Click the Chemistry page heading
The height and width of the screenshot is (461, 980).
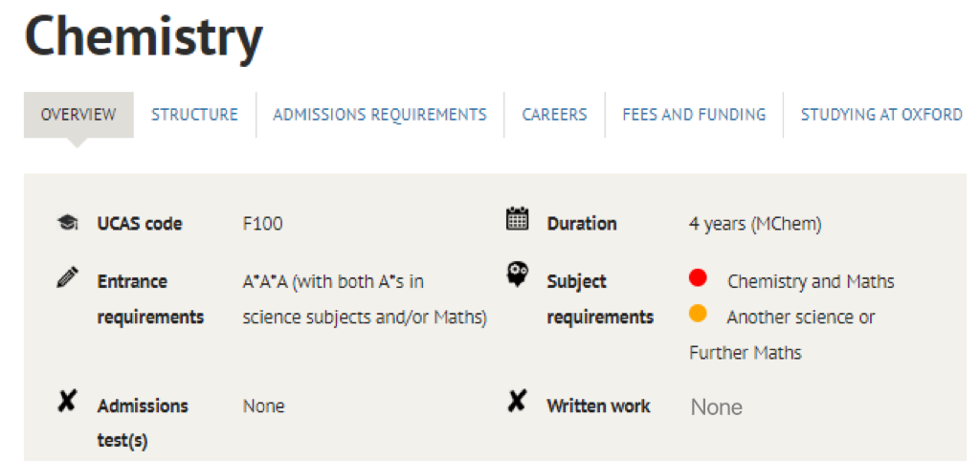(x=144, y=37)
